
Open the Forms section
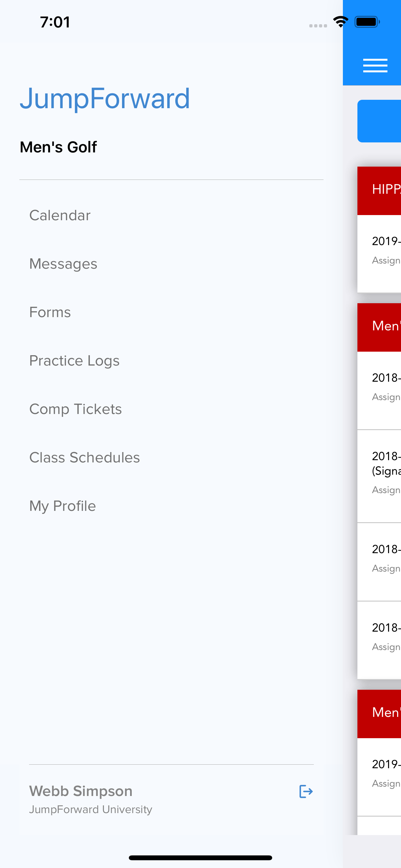click(x=50, y=312)
